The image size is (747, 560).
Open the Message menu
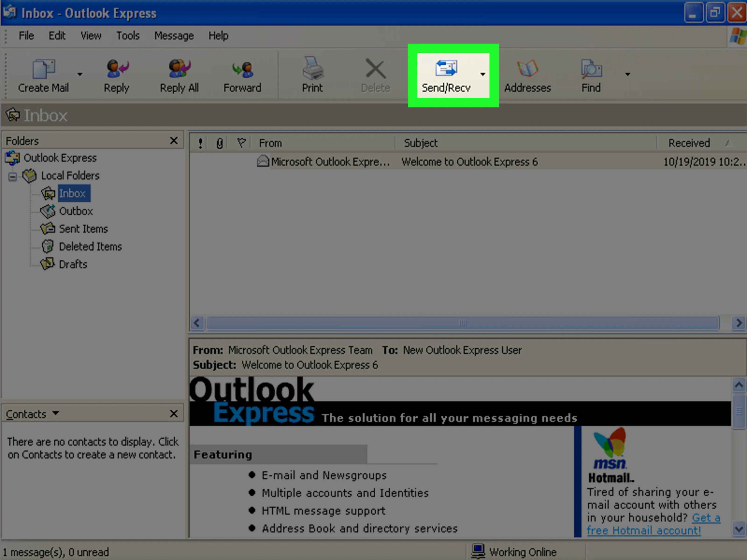174,36
